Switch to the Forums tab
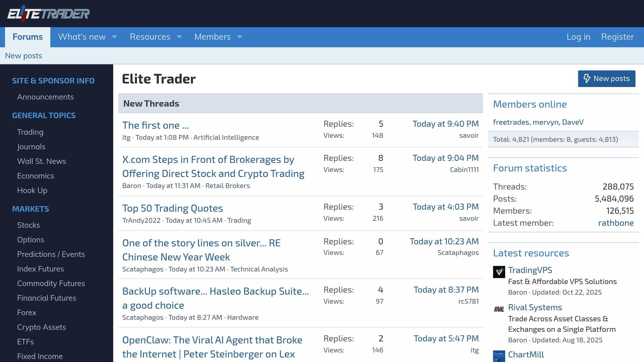Image resolution: width=644 pixels, height=362 pixels. pos(27,37)
